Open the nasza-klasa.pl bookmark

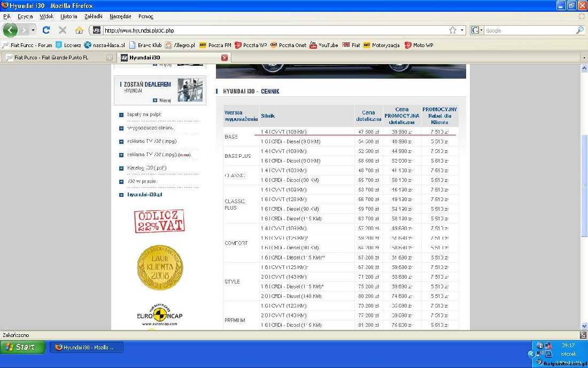click(104, 45)
